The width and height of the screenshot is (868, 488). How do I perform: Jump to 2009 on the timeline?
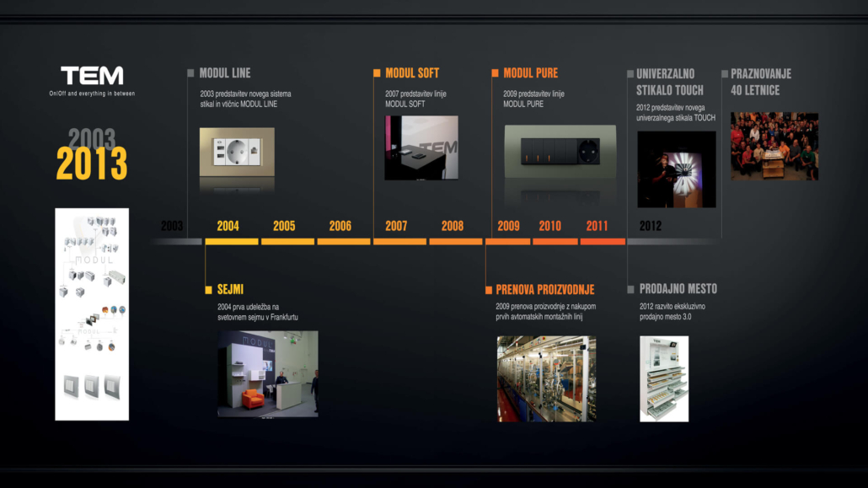(508, 226)
